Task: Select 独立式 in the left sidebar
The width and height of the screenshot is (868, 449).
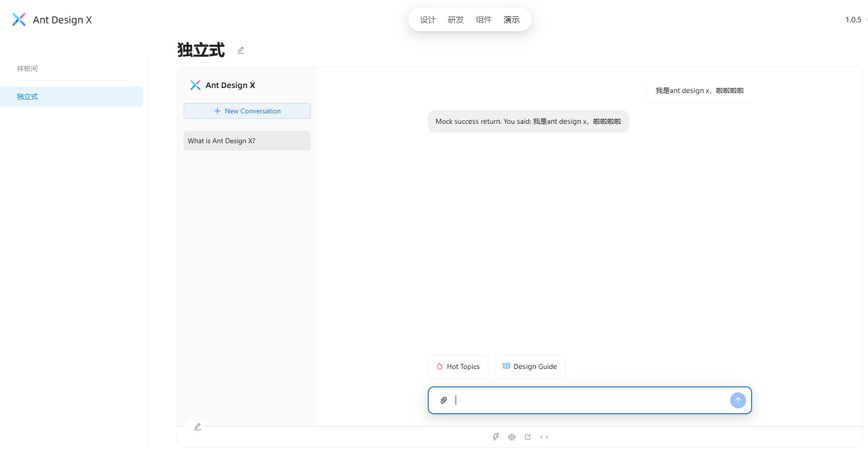Action: (72, 96)
